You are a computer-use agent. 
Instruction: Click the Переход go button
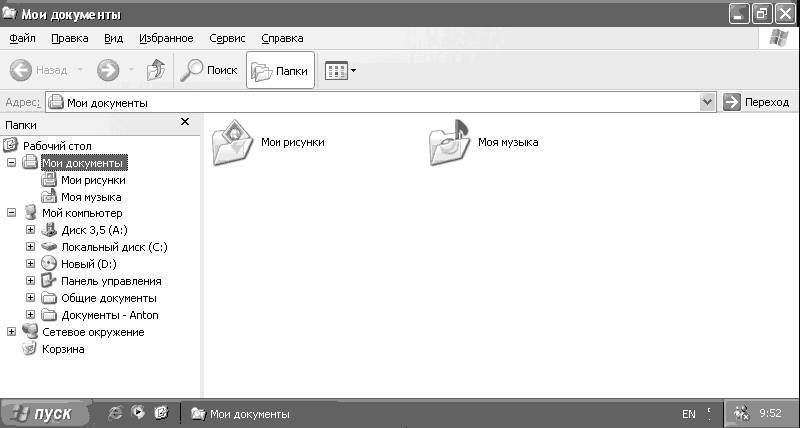tap(756, 102)
